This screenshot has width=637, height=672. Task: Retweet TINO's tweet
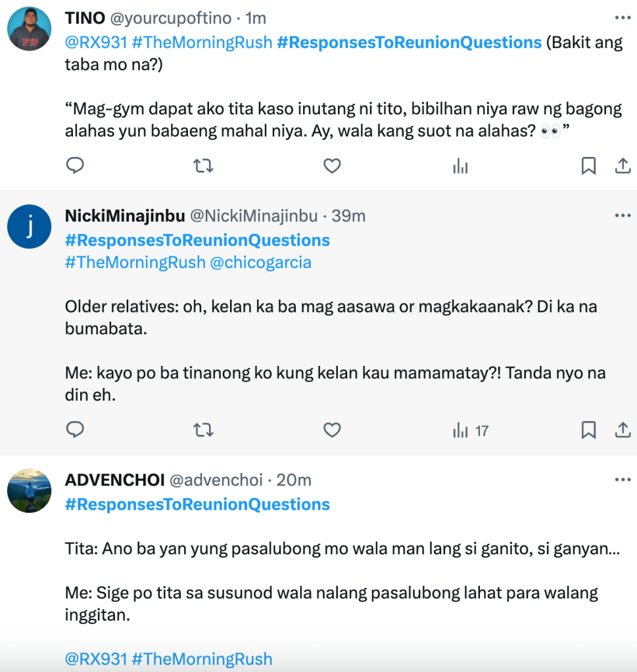(203, 166)
